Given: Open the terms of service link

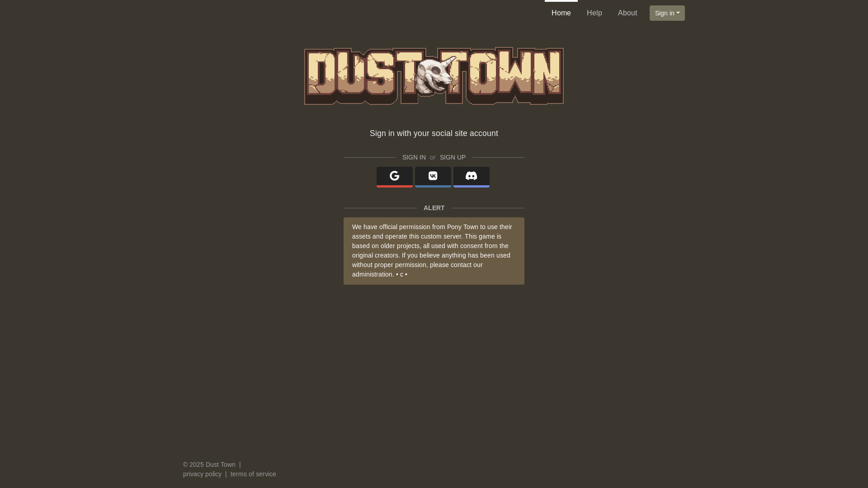Looking at the screenshot, I should pyautogui.click(x=253, y=474).
